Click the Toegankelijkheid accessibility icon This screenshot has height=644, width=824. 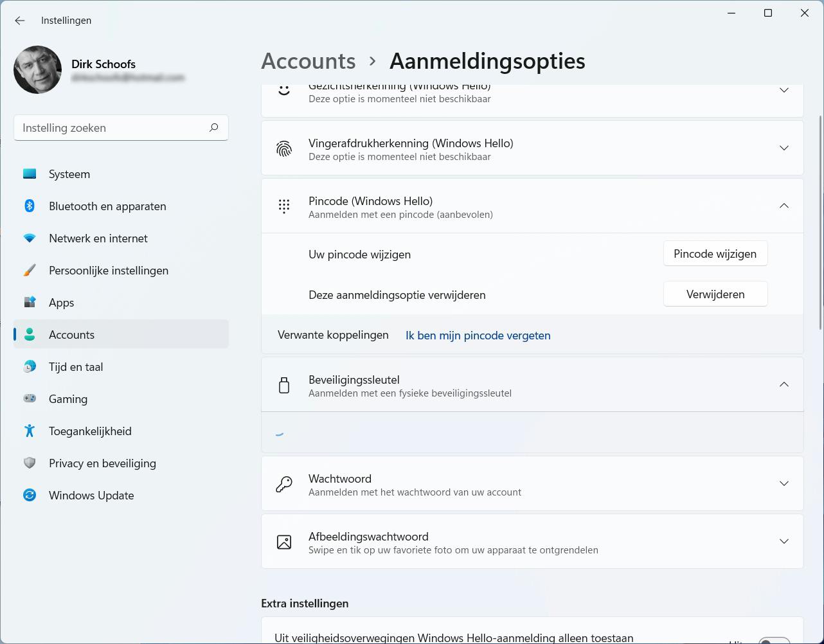pos(30,431)
